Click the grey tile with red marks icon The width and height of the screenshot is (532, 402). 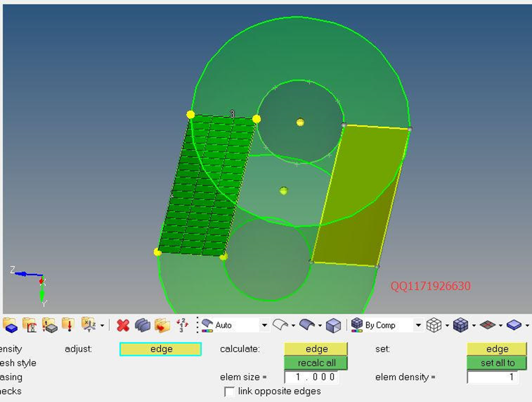488,325
